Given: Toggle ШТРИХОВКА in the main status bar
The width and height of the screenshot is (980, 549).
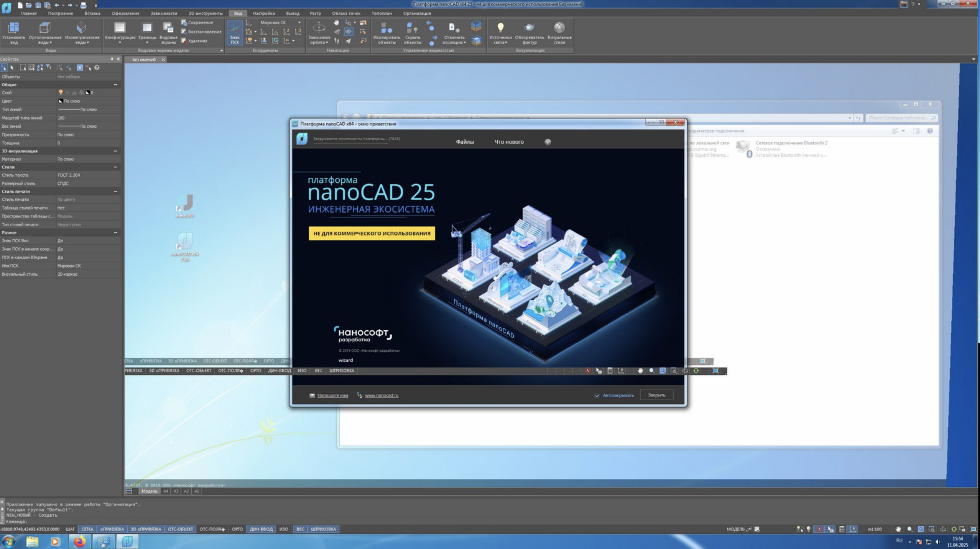Looking at the screenshot, I should pyautogui.click(x=323, y=529).
